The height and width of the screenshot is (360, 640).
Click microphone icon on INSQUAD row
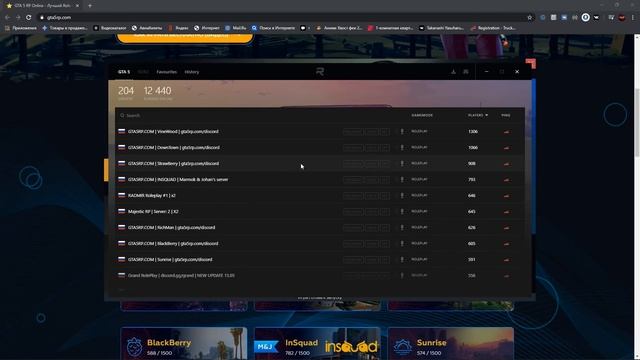point(402,179)
